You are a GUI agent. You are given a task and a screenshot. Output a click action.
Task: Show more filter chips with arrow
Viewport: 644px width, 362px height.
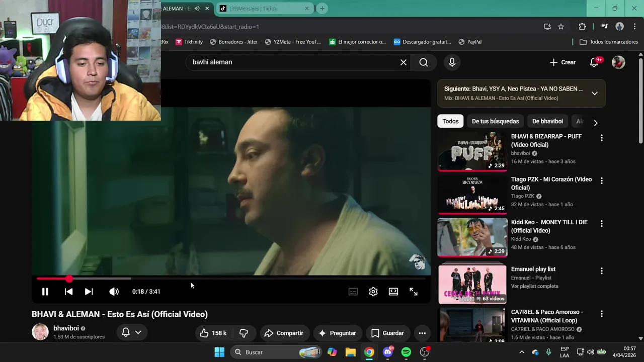pos(596,123)
